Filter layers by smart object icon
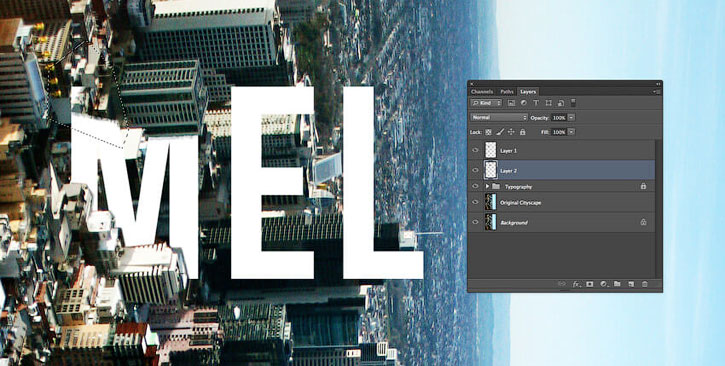 click(560, 103)
